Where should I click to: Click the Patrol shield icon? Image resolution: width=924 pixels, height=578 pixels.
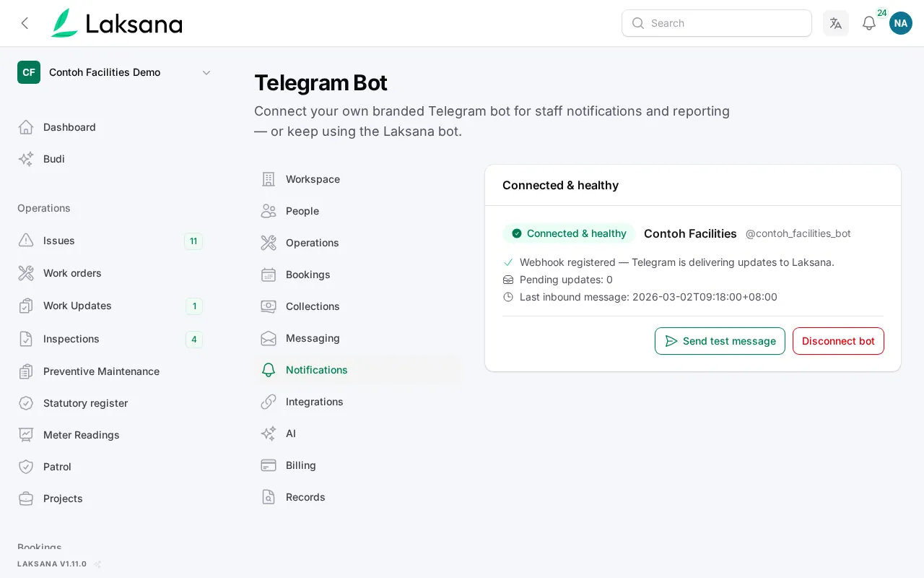coord(26,467)
